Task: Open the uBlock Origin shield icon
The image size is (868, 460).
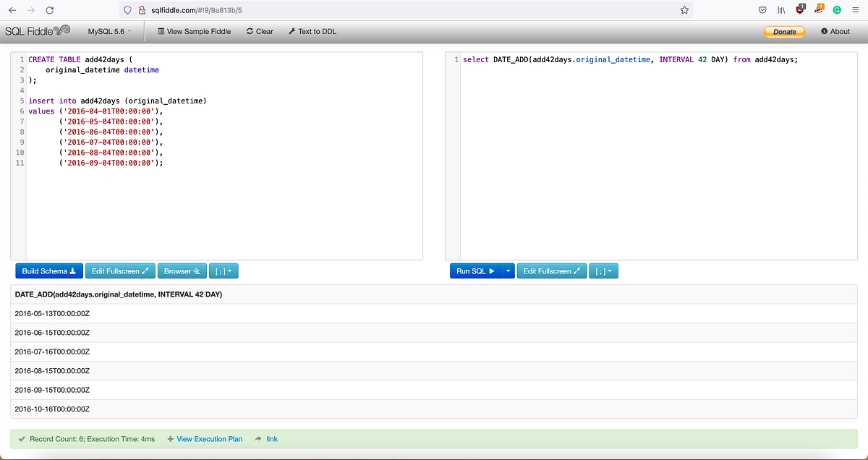Action: click(x=799, y=10)
